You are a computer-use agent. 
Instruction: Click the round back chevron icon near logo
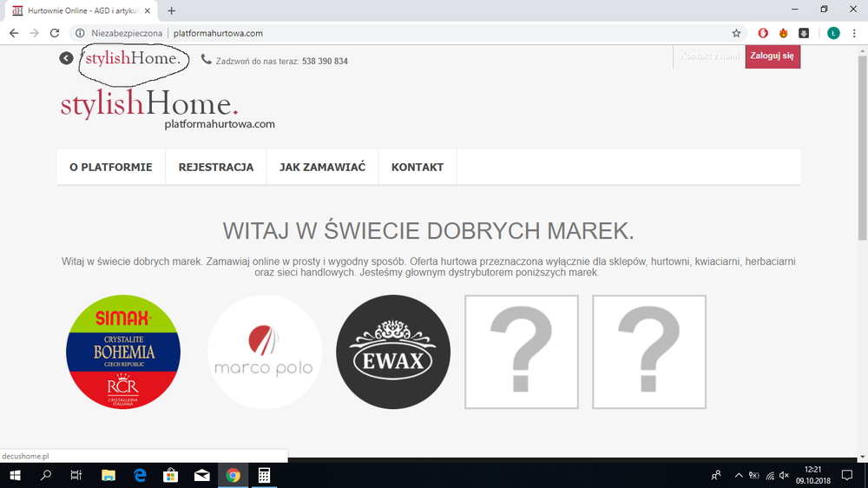[67, 58]
